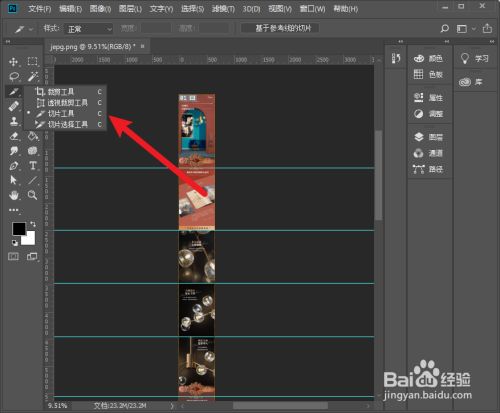This screenshot has width=500, height=413.
Task: Open the 文件(F) menu
Action: click(39, 9)
